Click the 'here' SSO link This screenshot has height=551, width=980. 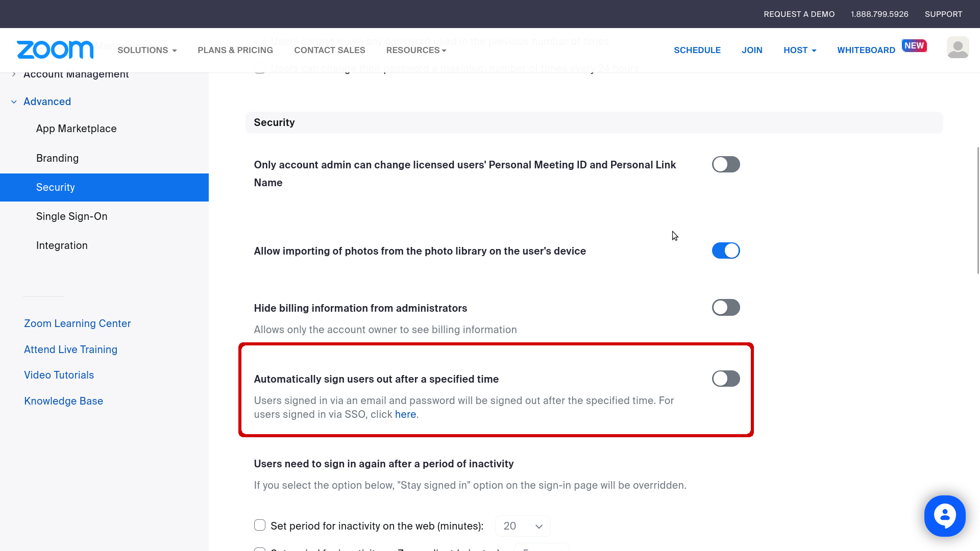[405, 414]
